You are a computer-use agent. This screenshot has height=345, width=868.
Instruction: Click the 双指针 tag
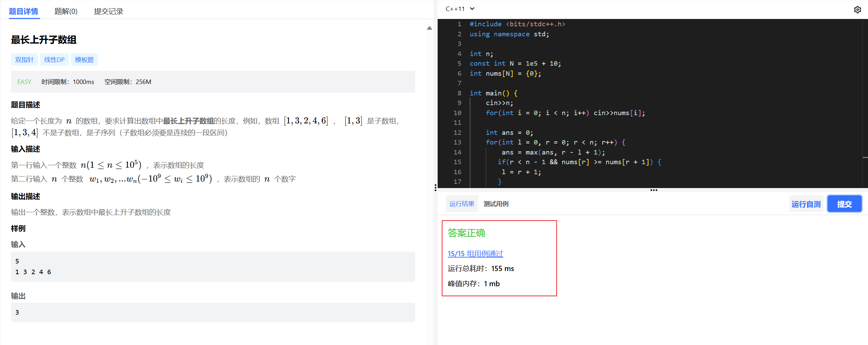24,60
